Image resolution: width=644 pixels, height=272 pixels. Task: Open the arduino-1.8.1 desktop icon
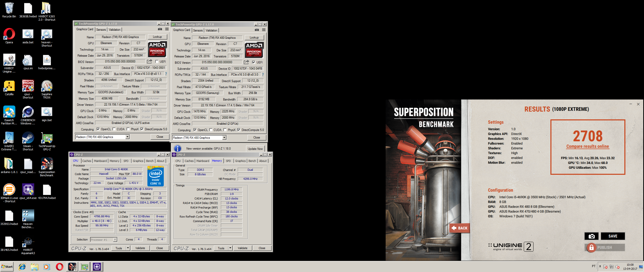9,166
